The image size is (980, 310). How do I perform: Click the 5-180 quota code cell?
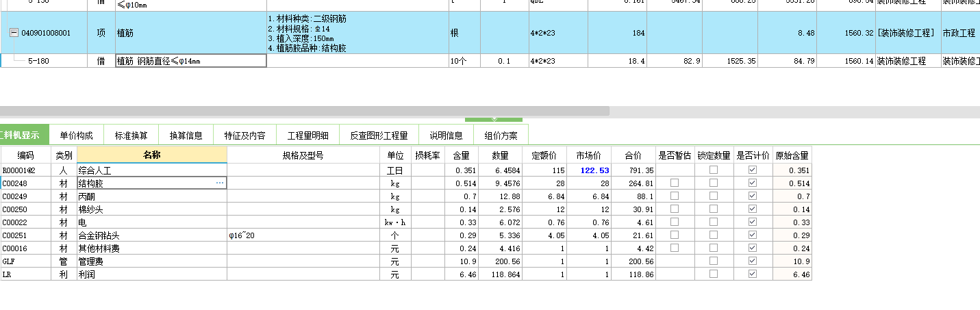[44, 61]
